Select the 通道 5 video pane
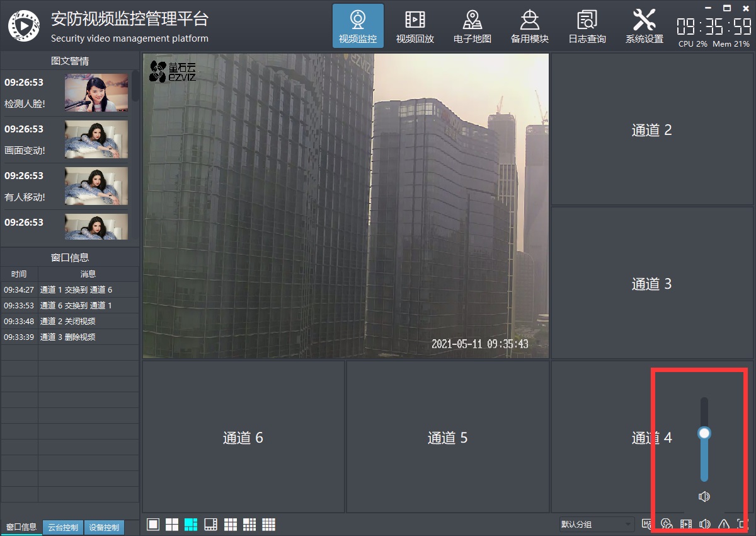Image resolution: width=756 pixels, height=536 pixels. click(x=447, y=438)
